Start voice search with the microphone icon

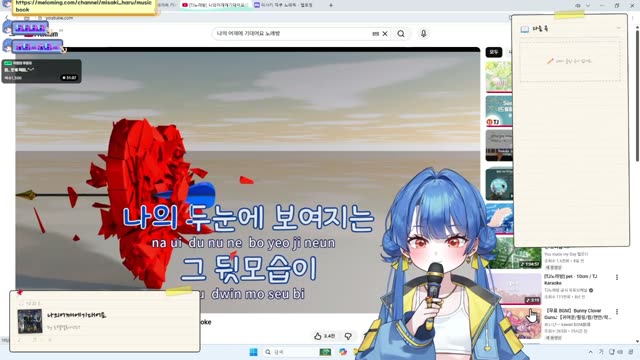click(x=423, y=34)
